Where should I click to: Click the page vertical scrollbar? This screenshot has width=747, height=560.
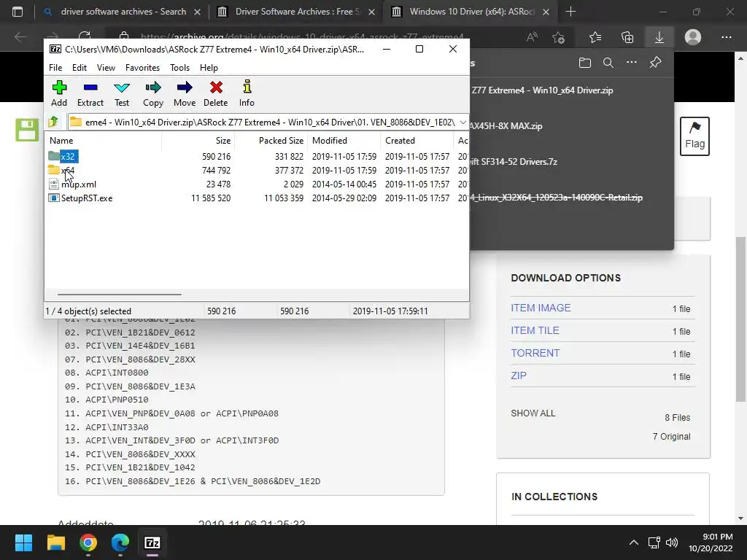(741, 319)
